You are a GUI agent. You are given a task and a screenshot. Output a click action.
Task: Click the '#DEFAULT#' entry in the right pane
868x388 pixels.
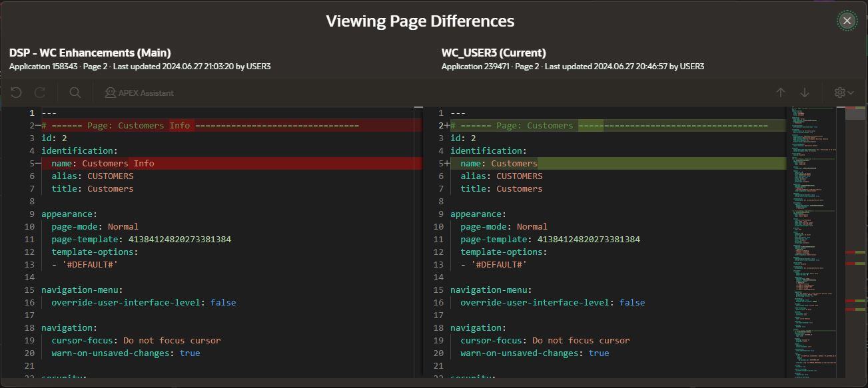click(x=499, y=264)
